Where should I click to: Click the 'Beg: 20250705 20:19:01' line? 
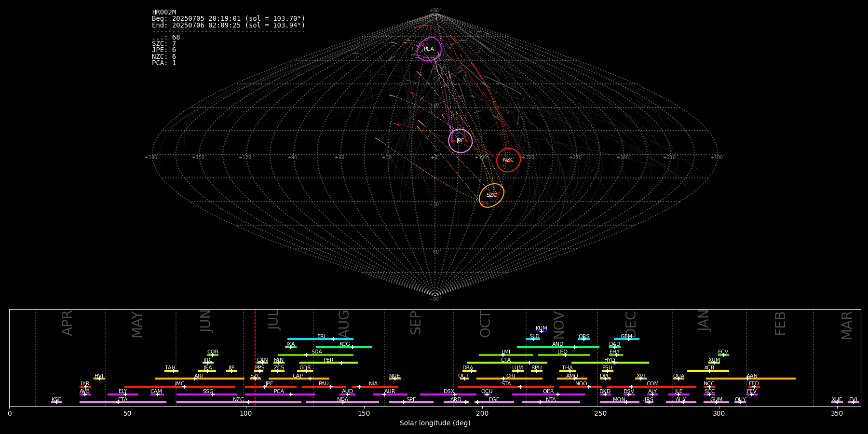pos(229,19)
